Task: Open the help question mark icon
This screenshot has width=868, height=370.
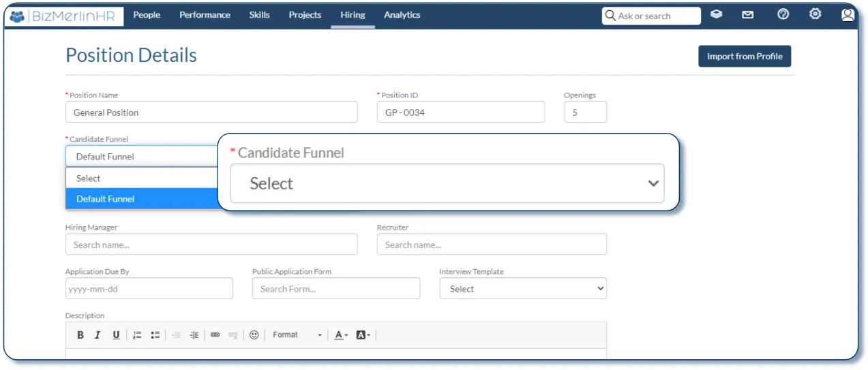Action: click(x=783, y=14)
